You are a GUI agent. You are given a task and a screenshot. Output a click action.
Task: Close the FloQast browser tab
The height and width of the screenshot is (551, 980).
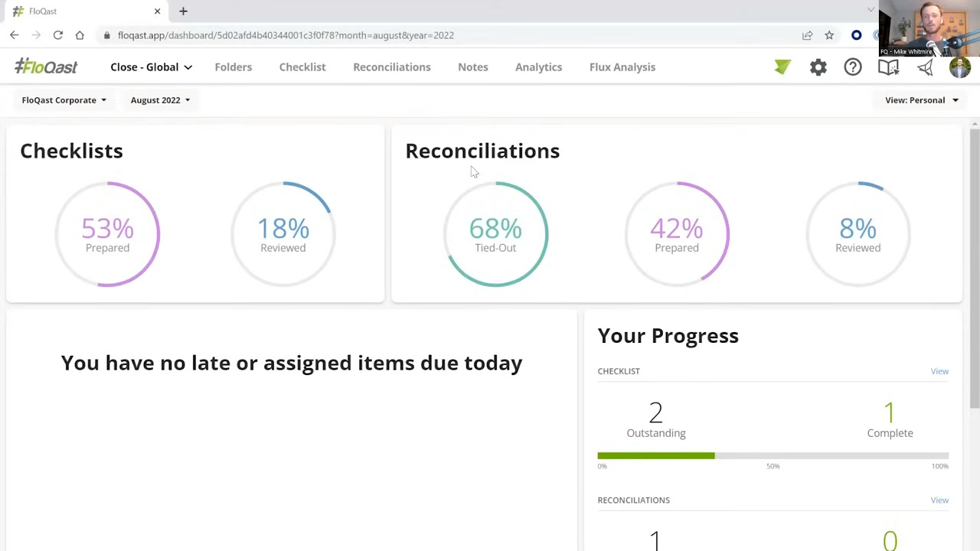click(157, 11)
